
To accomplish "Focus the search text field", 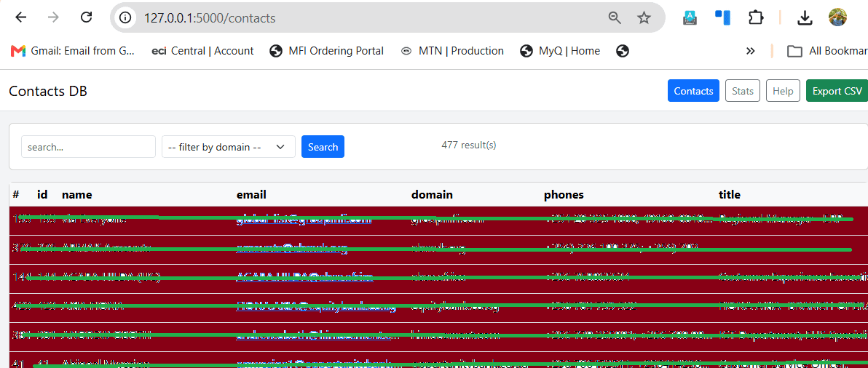I will pos(89,147).
